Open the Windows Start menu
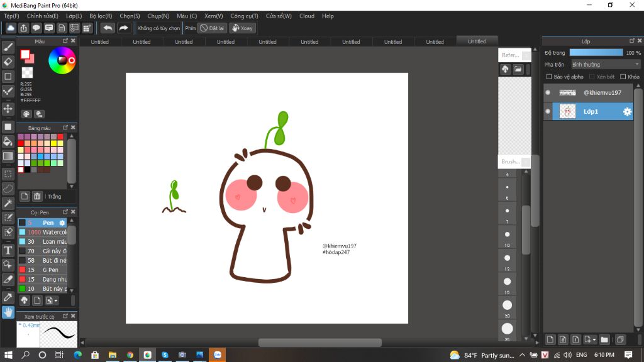The height and width of the screenshot is (362, 644). pos(8,354)
